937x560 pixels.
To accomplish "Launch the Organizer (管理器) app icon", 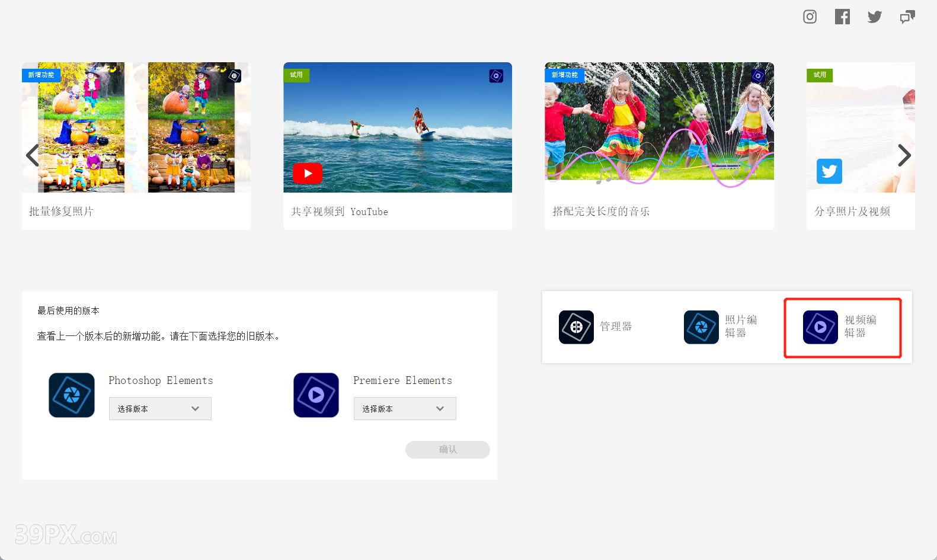I will (x=576, y=327).
